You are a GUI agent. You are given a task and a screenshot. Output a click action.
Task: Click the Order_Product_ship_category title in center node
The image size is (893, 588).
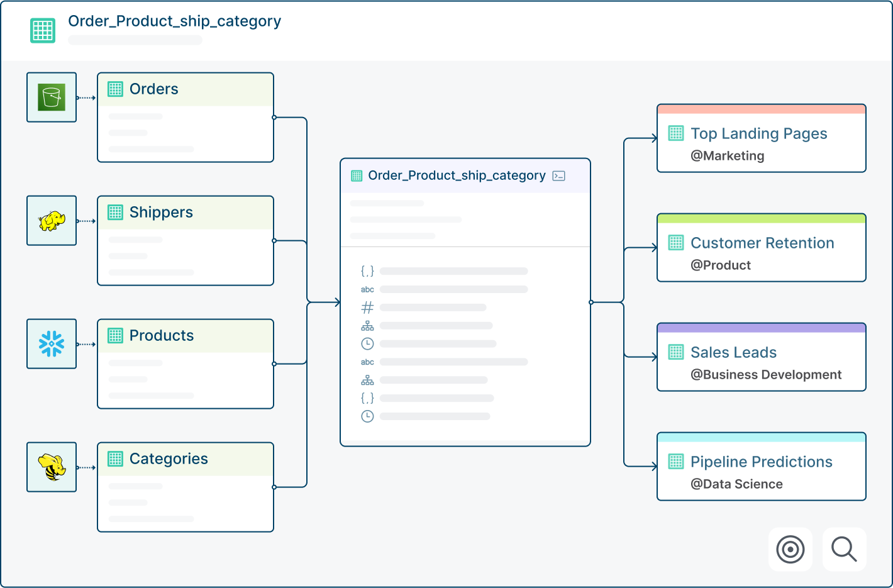pyautogui.click(x=457, y=175)
